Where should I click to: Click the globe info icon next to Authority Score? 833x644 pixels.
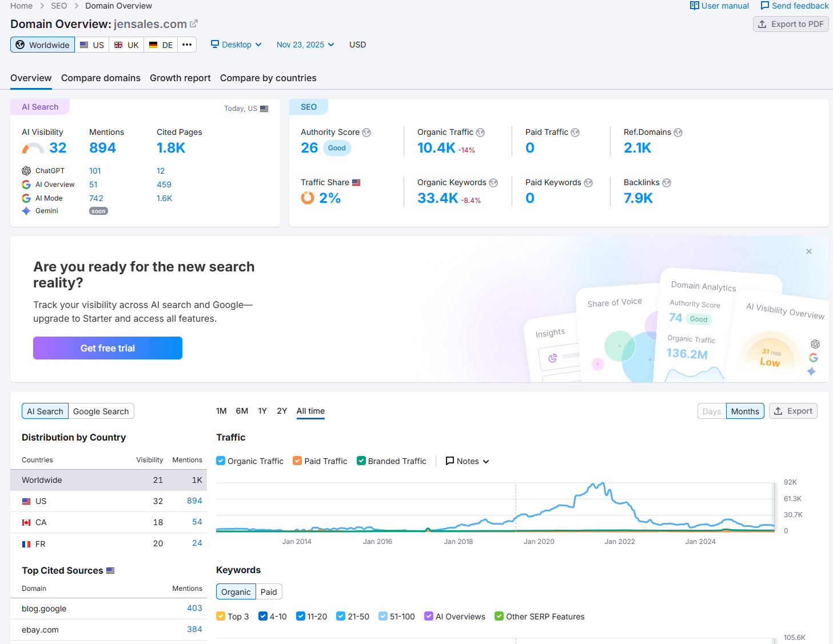point(366,133)
